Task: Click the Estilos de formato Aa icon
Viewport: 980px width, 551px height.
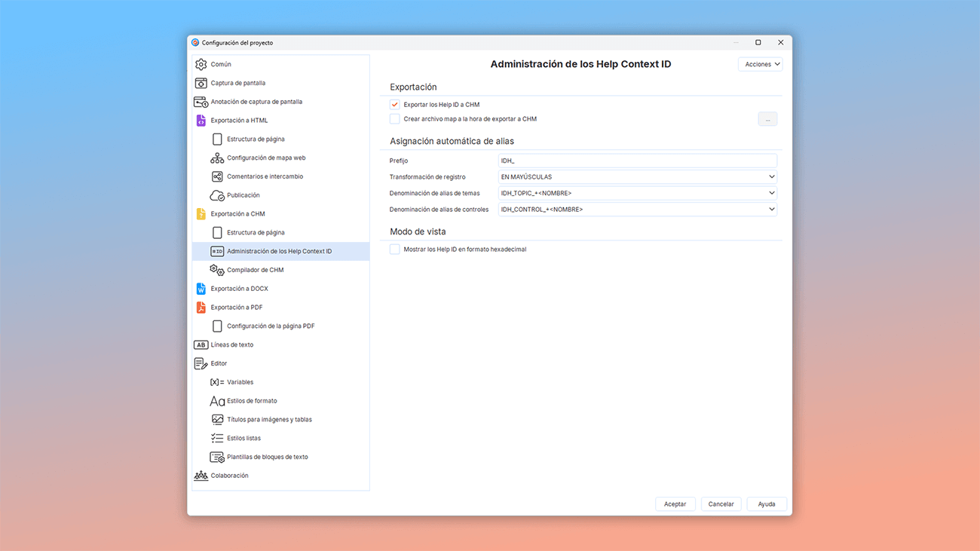Action: 217,400
